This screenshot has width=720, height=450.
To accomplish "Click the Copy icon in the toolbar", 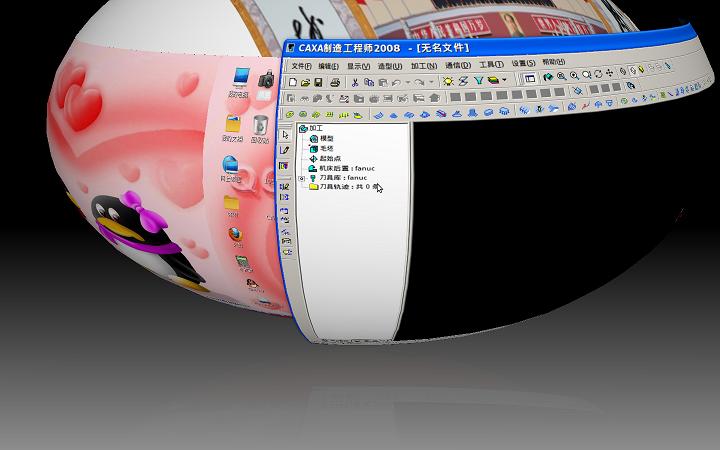I will coord(369,82).
